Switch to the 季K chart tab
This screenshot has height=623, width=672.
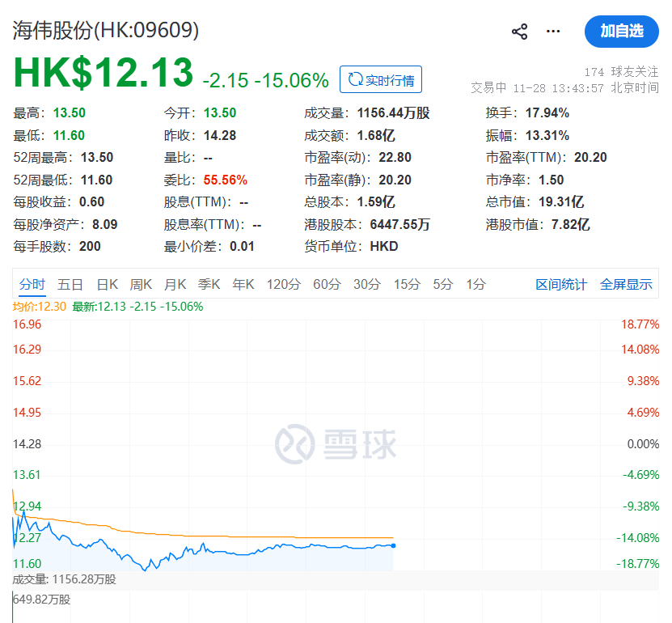[x=209, y=284]
